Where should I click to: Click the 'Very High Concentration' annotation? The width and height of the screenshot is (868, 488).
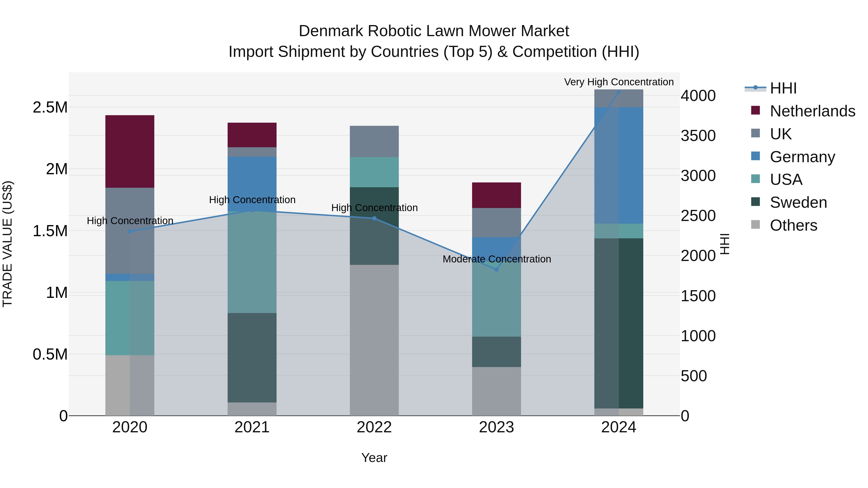coord(619,82)
